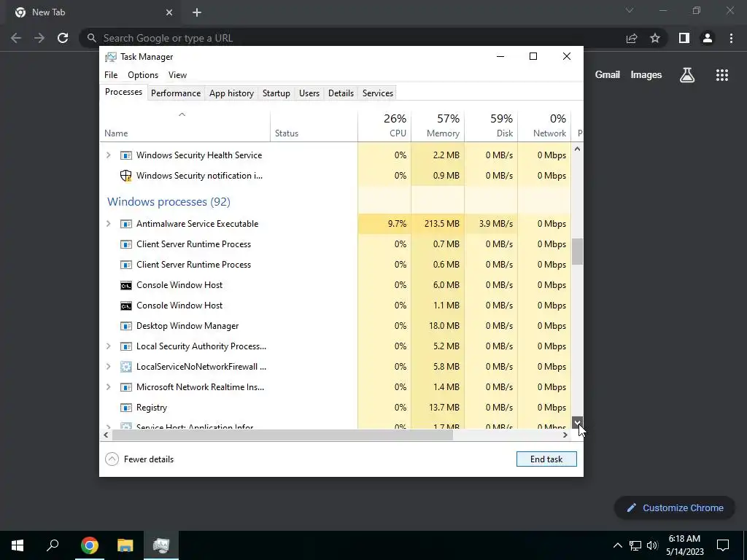Open the Search Labs flask icon
This screenshot has height=560, width=747.
(x=687, y=75)
